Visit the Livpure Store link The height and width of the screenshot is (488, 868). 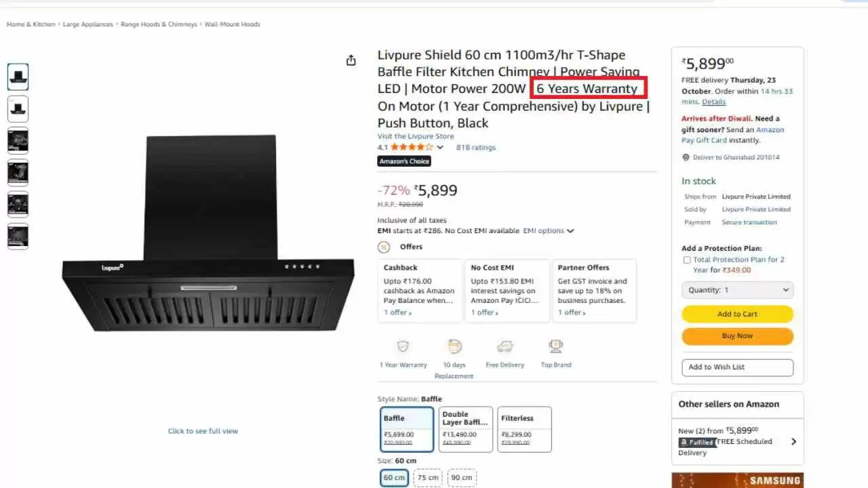coord(416,136)
